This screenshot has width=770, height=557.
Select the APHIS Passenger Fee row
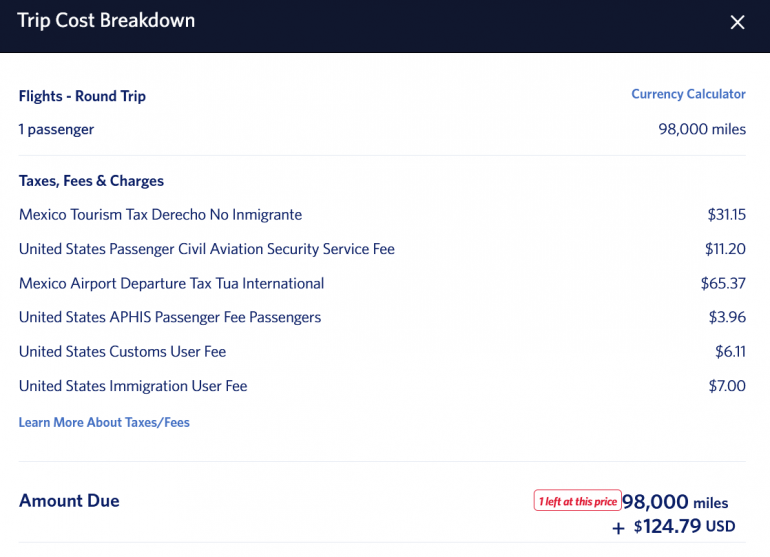(x=170, y=317)
